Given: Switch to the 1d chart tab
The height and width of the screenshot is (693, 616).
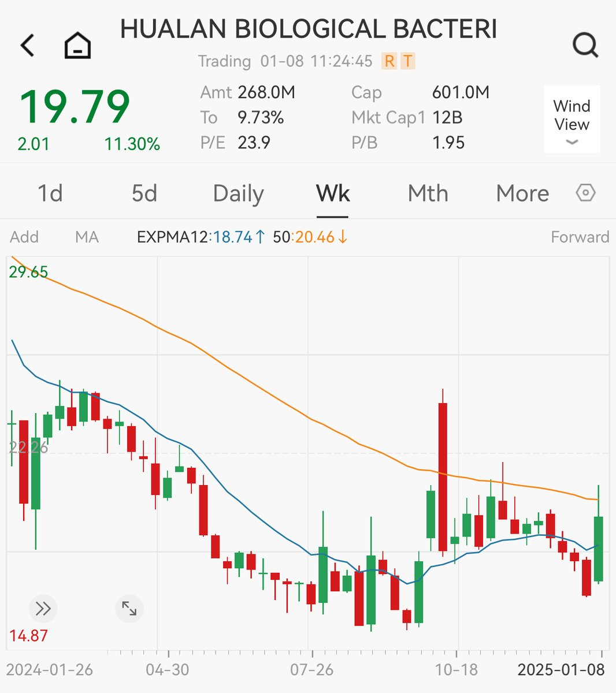Looking at the screenshot, I should coord(50,193).
